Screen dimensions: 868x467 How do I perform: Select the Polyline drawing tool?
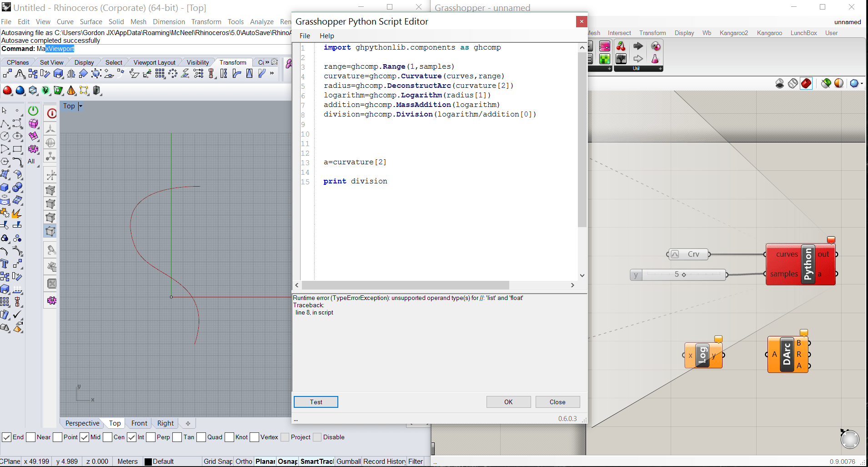(5, 124)
